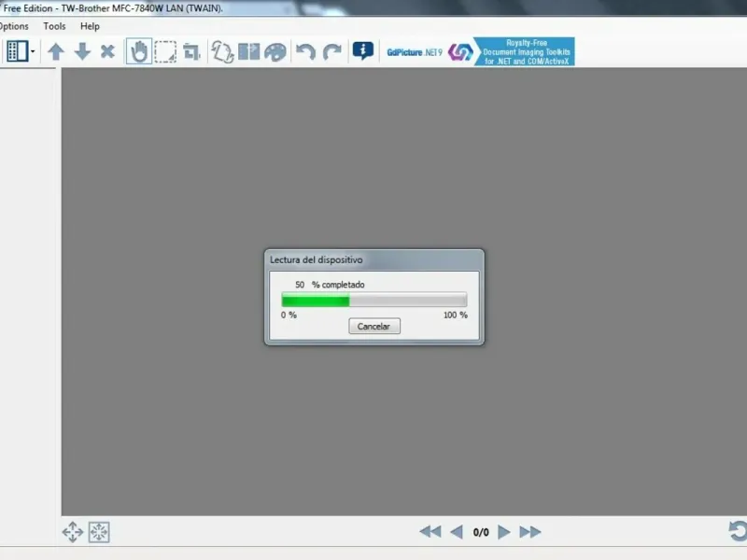747x560 pixels.
Task: Redo the last action
Action: tap(332, 51)
